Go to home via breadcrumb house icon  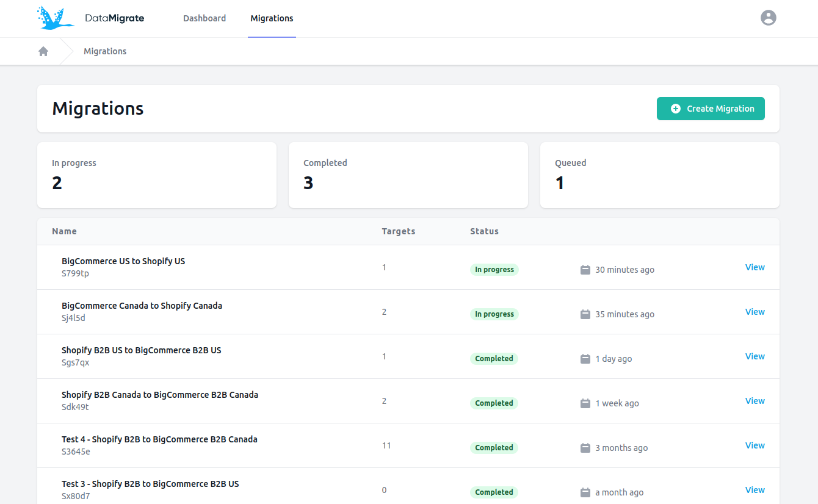43,51
